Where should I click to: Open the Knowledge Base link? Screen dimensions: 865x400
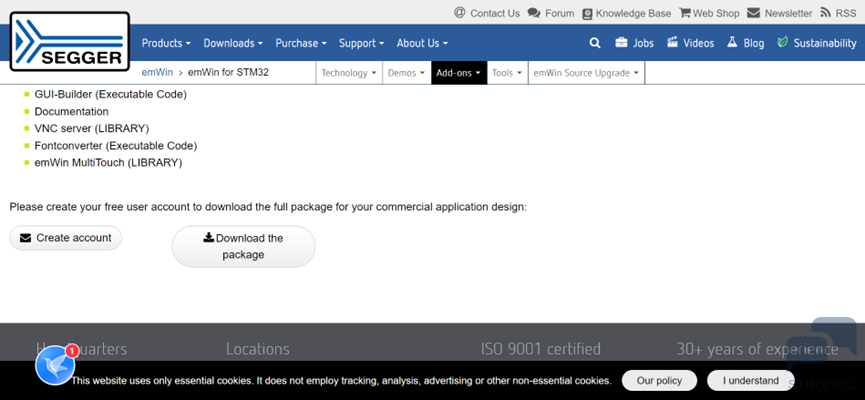pos(633,13)
